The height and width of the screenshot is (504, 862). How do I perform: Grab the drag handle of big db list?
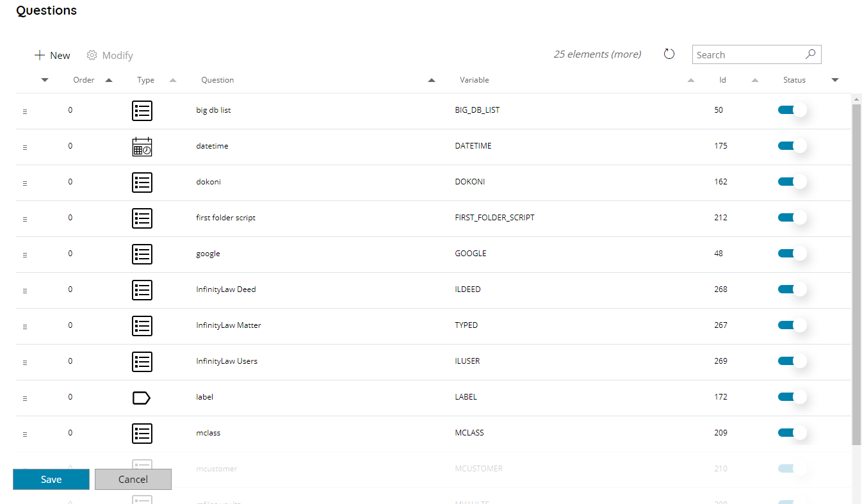coord(25,111)
